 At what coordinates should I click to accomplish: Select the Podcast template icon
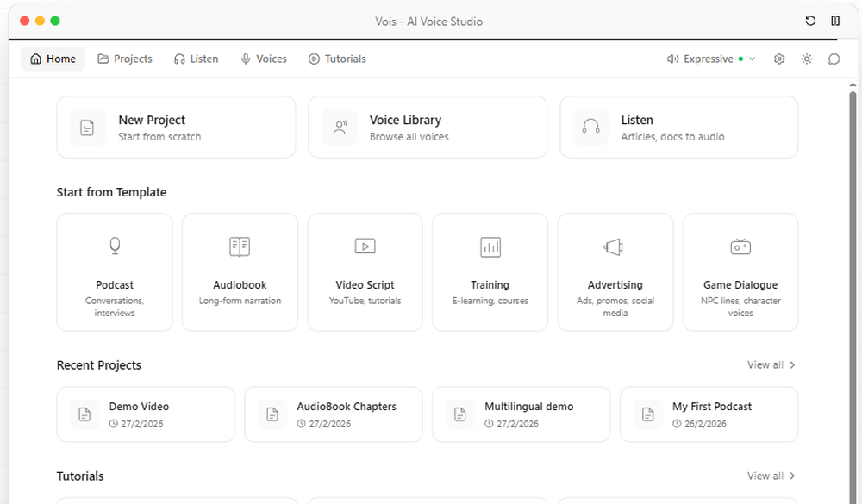[x=115, y=246]
